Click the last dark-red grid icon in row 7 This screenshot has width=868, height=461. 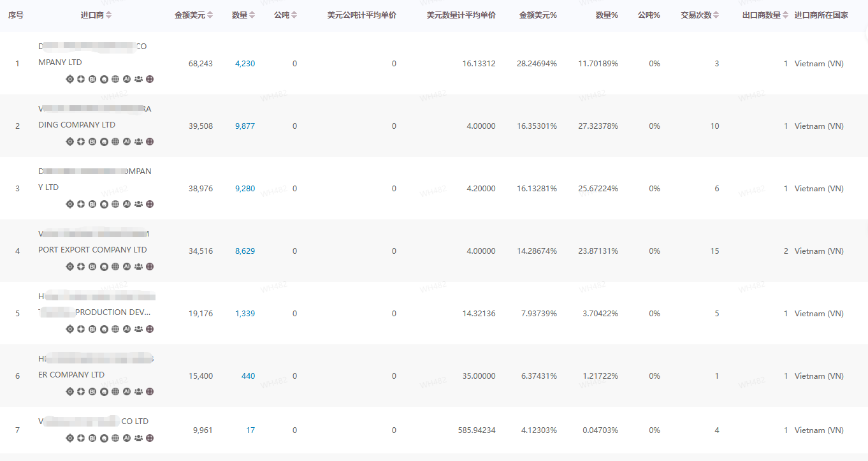coord(150,438)
